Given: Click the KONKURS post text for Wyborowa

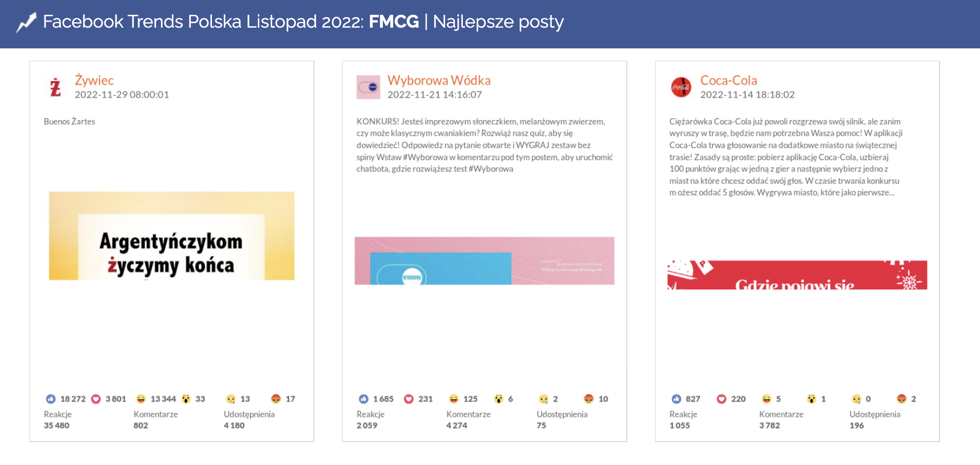Looking at the screenshot, I should (x=484, y=145).
